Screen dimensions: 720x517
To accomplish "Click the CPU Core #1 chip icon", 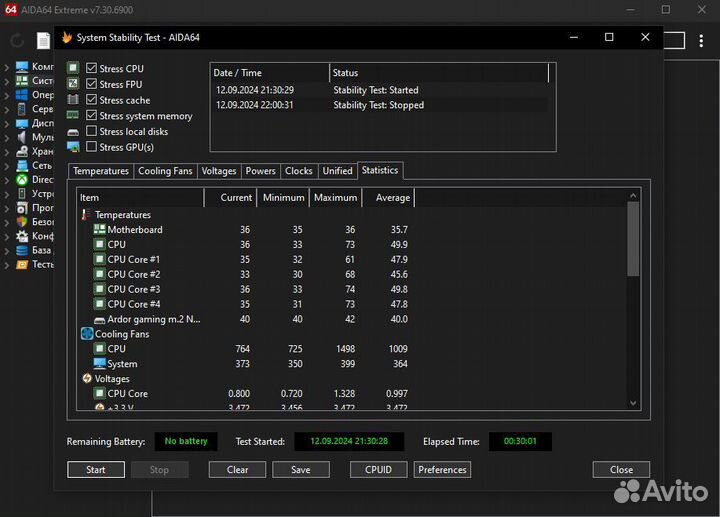I will [99, 259].
